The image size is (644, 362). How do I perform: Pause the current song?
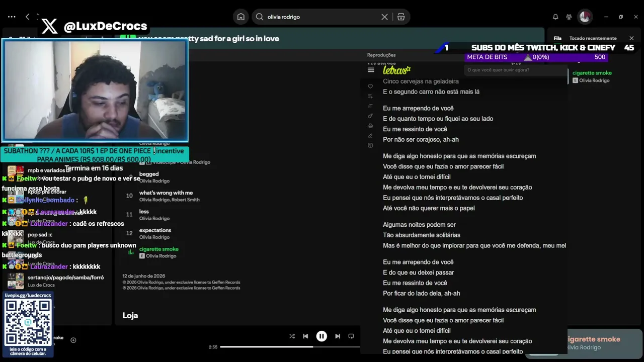pos(321,336)
